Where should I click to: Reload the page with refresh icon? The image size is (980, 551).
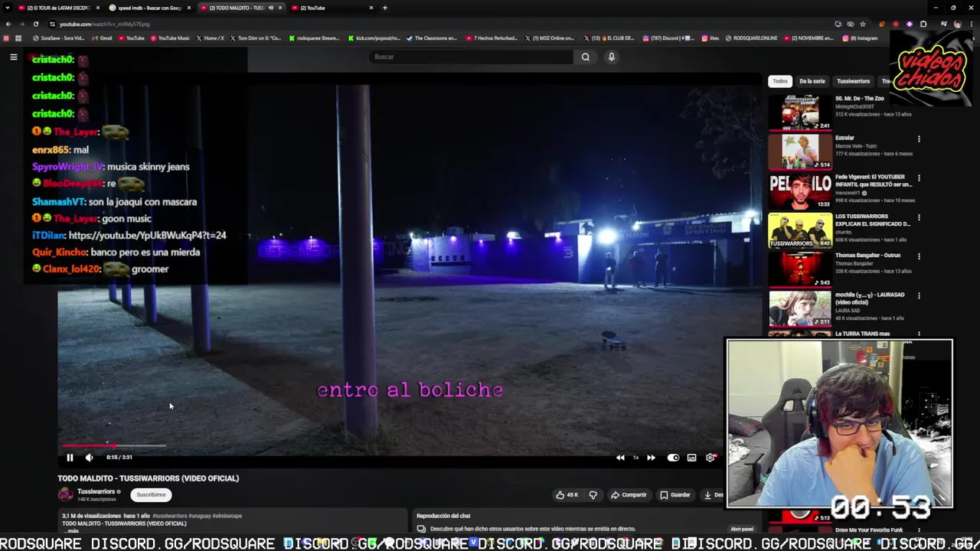click(35, 24)
